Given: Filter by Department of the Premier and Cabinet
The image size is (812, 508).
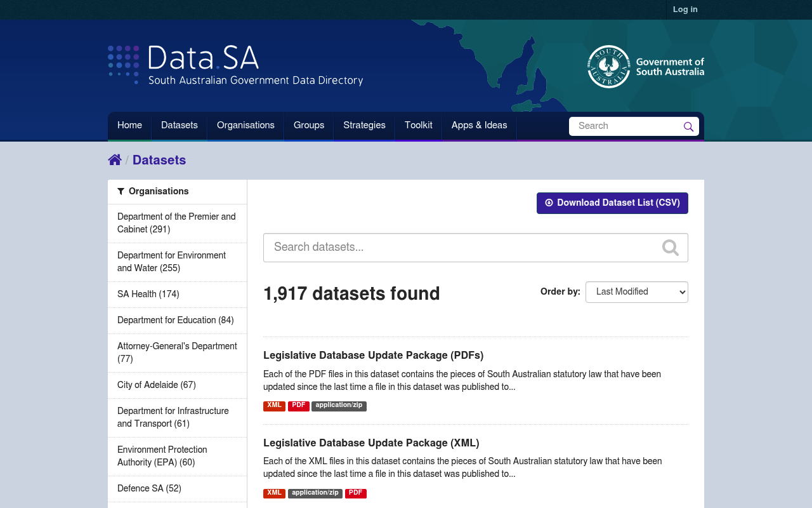Looking at the screenshot, I should coord(177,224).
